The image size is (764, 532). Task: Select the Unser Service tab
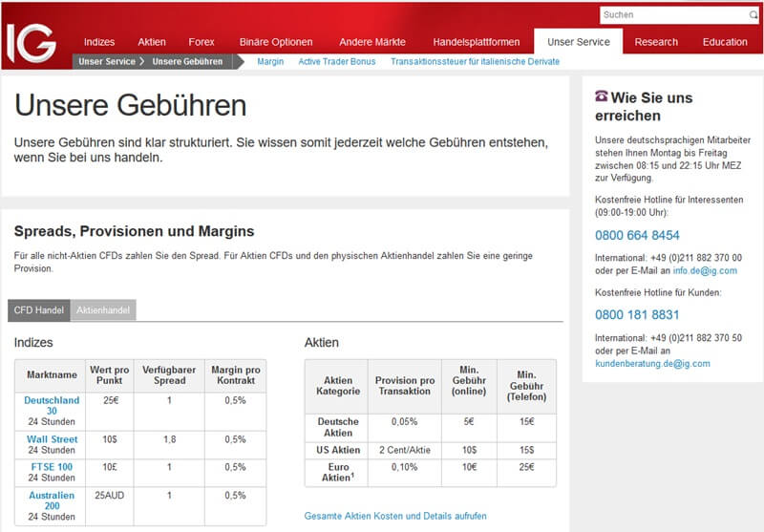point(579,42)
